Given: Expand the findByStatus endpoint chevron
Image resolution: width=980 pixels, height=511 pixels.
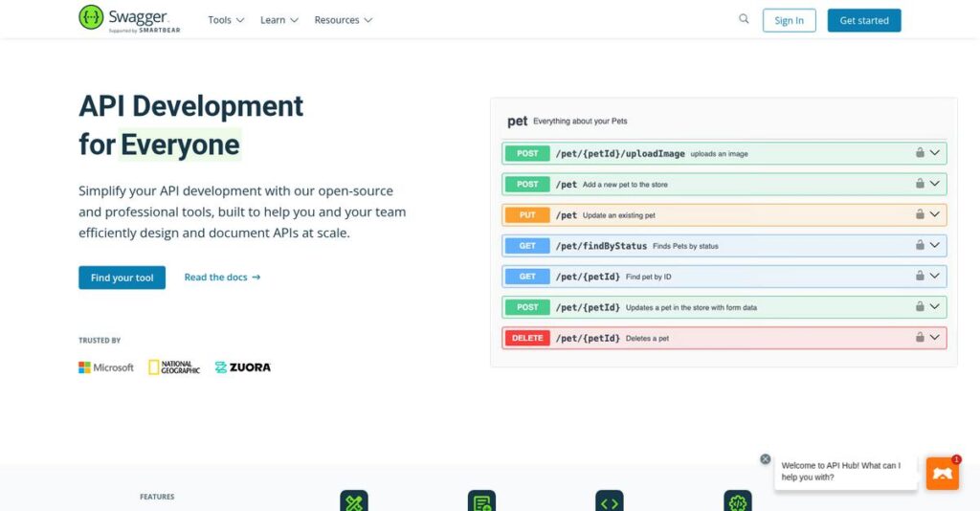Looking at the screenshot, I should [934, 244].
